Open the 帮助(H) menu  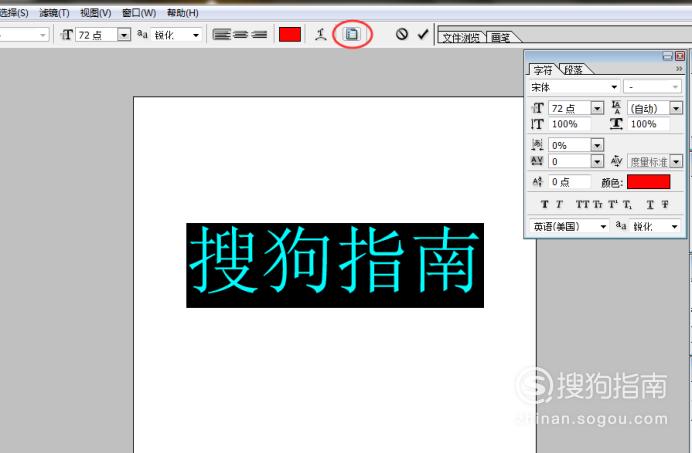point(183,13)
